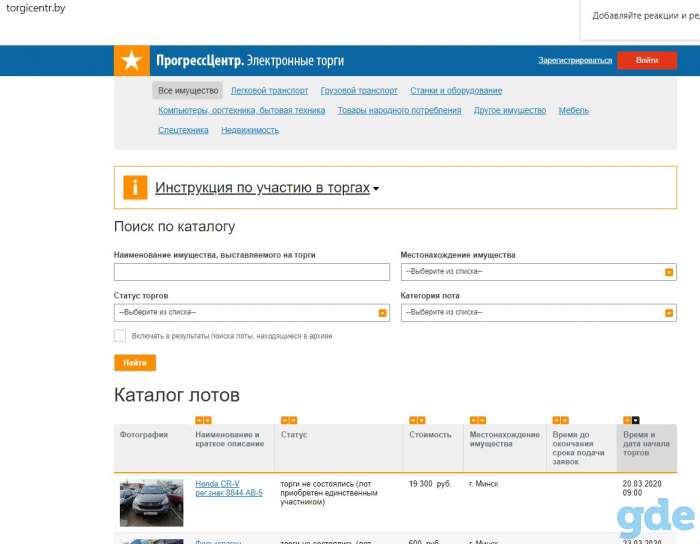700x544 pixels.
Task: Check the include archived lots checkbox
Action: coord(120,336)
